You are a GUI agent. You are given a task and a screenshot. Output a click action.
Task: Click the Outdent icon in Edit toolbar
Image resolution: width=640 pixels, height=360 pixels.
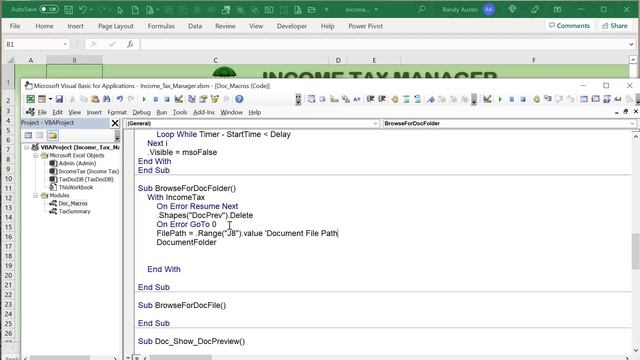click(x=382, y=99)
